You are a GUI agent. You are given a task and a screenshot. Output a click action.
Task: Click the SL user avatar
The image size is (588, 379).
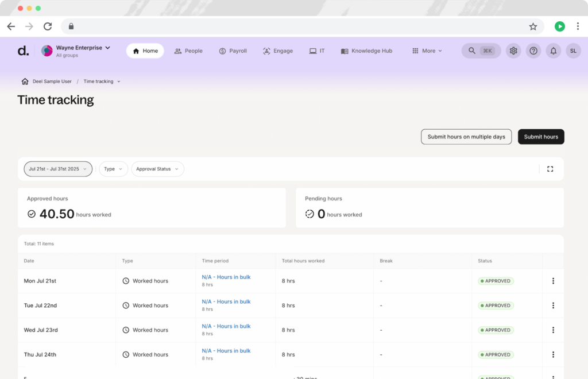pos(573,51)
